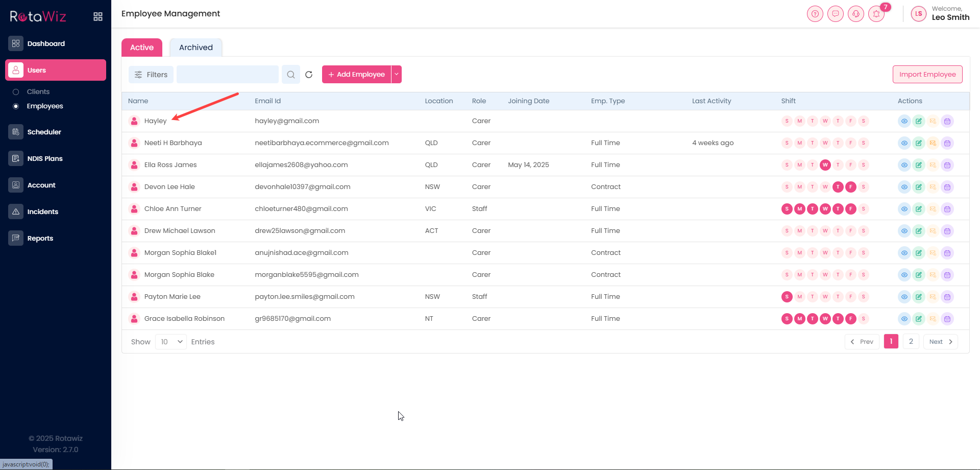
Task: Switch to the Archived tab
Action: point(196,48)
